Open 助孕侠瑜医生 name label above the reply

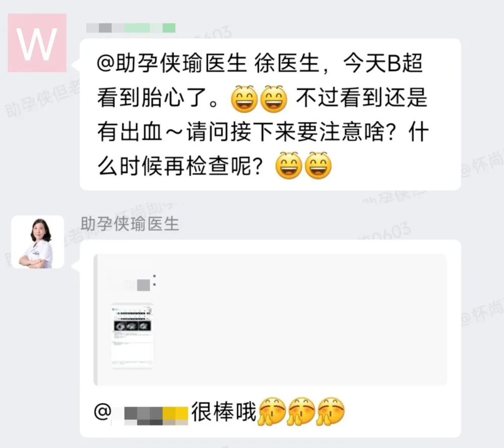click(130, 224)
